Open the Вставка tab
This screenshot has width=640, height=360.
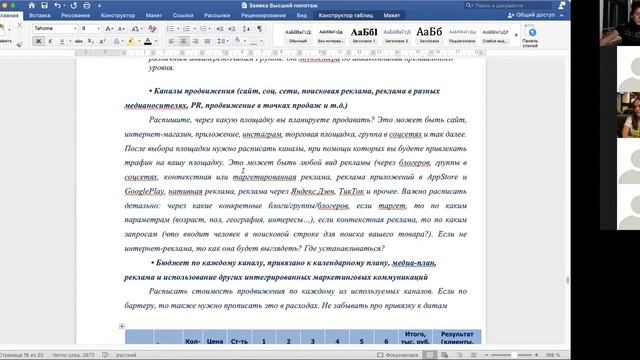point(40,15)
